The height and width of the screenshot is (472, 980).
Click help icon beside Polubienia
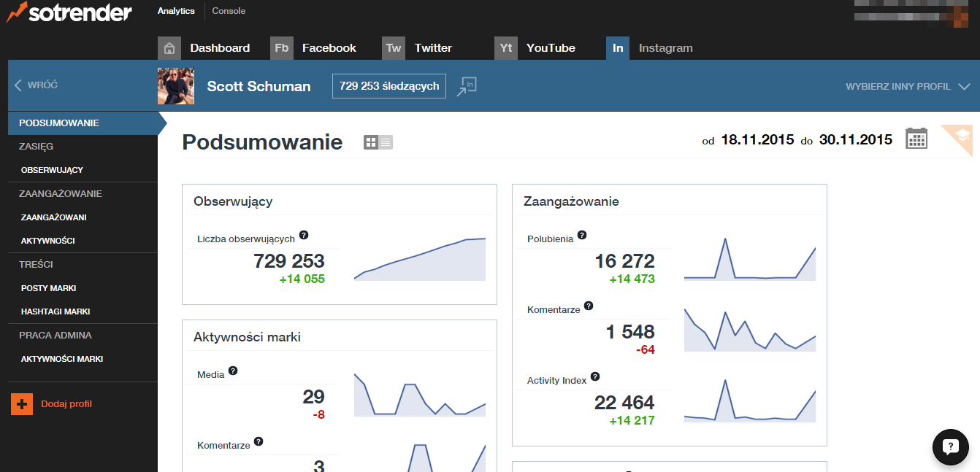(582, 235)
